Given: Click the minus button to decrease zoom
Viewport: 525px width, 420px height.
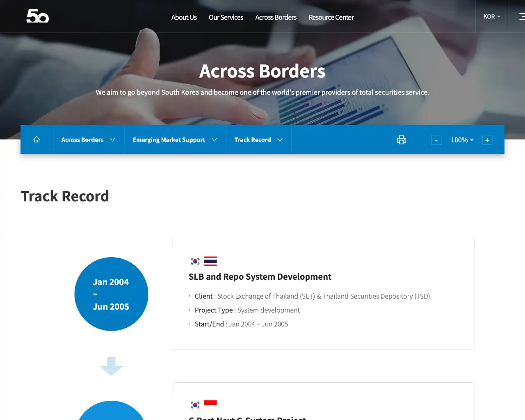Looking at the screenshot, I should pos(436,140).
